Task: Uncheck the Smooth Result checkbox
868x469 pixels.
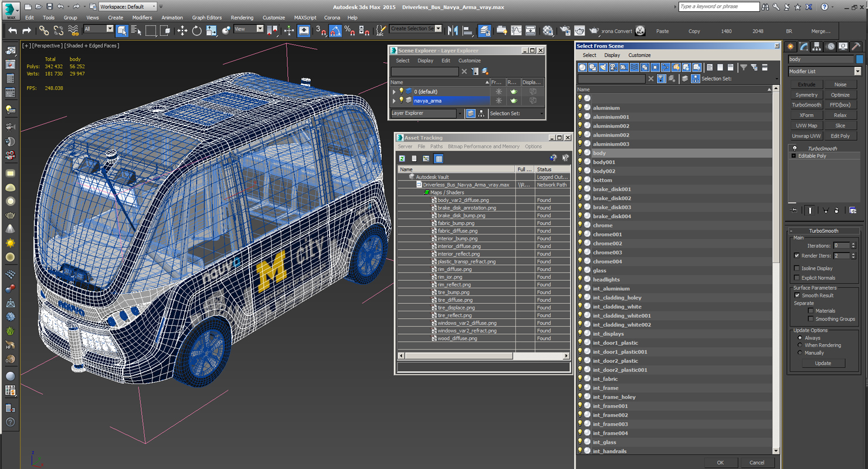Action: point(796,295)
